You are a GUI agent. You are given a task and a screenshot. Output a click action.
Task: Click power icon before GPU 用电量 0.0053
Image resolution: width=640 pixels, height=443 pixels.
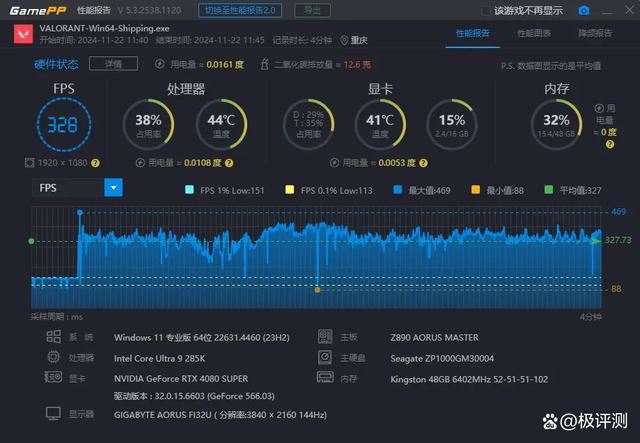(x=334, y=163)
